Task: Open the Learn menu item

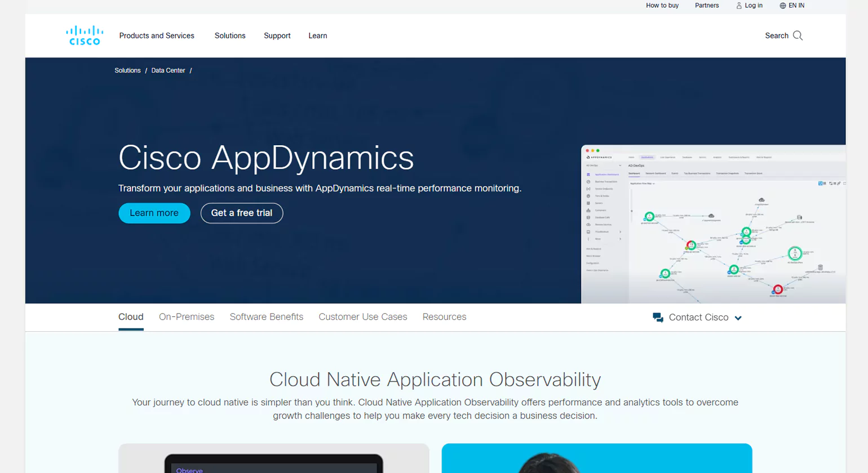Action: point(317,35)
